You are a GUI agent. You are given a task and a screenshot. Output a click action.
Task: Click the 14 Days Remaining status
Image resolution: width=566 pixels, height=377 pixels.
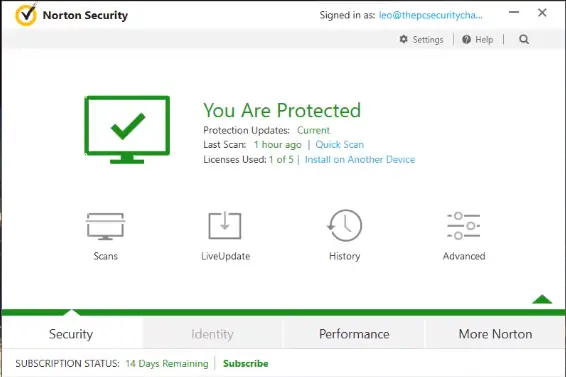[167, 364]
